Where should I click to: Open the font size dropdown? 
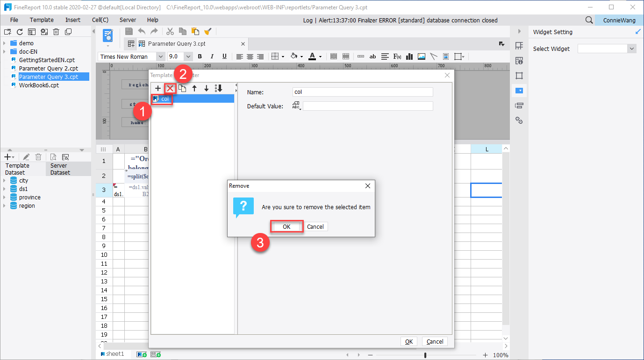[x=188, y=56]
